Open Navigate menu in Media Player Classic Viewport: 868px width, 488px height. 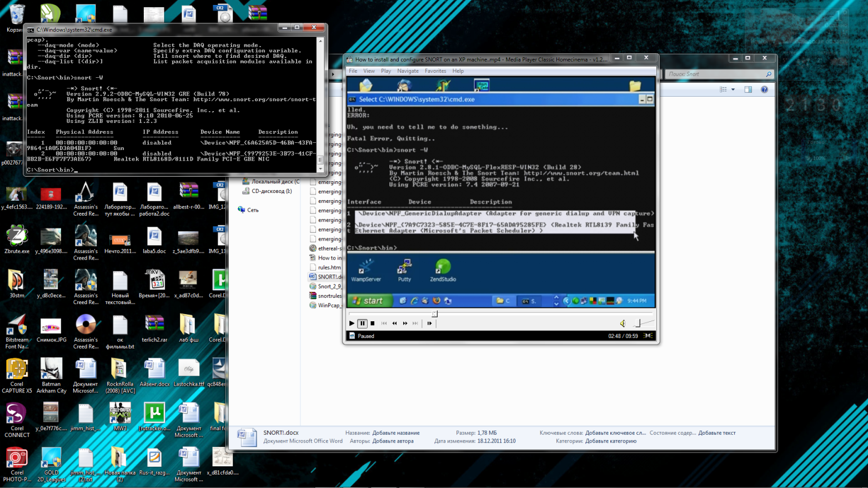pyautogui.click(x=408, y=71)
